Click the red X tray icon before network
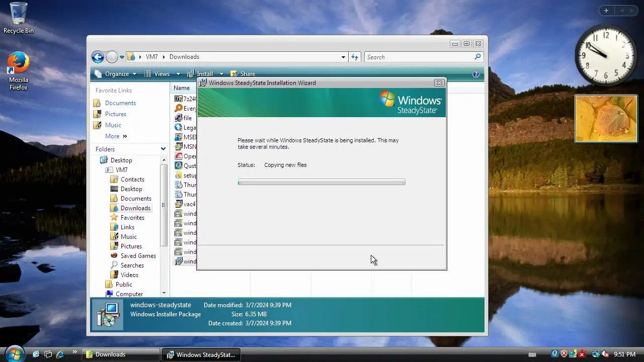The height and width of the screenshot is (362, 644). 583,354
